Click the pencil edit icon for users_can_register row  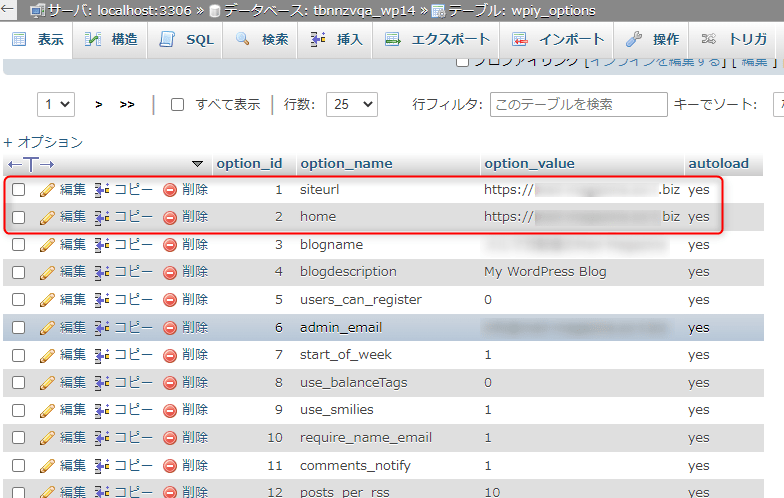tap(47, 300)
